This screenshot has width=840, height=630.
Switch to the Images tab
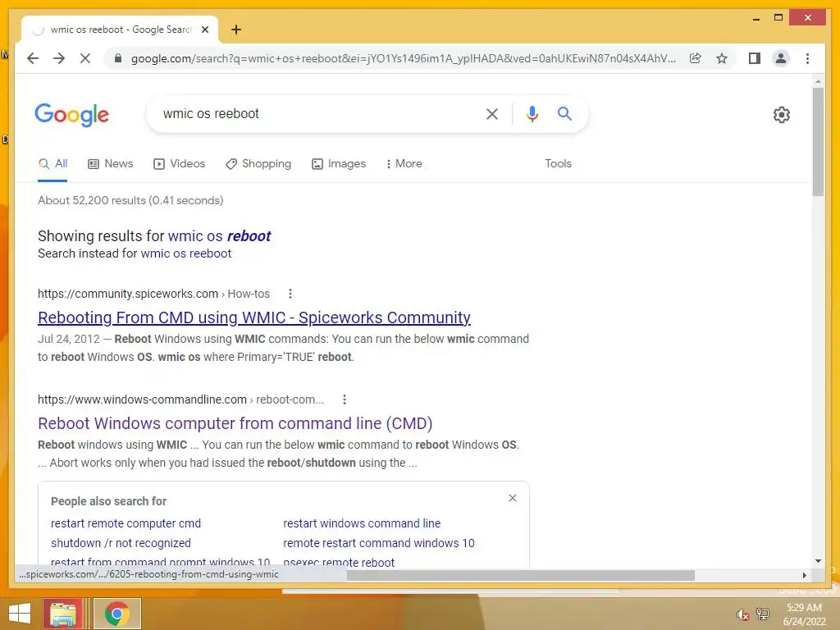click(339, 164)
